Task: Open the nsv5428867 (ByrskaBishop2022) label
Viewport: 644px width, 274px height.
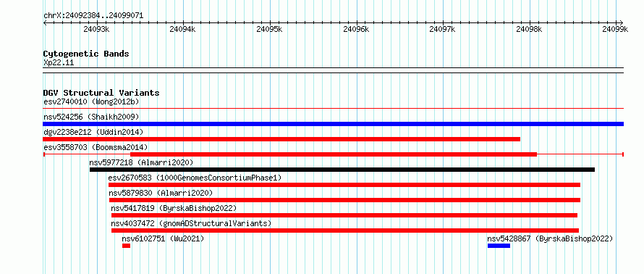Action: (550, 238)
